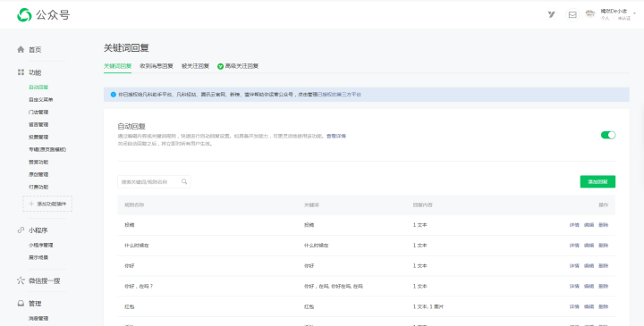Image resolution: width=644 pixels, height=326 pixels.
Task: Click rule name 什么时候在 in first column
Action: pyautogui.click(x=136, y=246)
